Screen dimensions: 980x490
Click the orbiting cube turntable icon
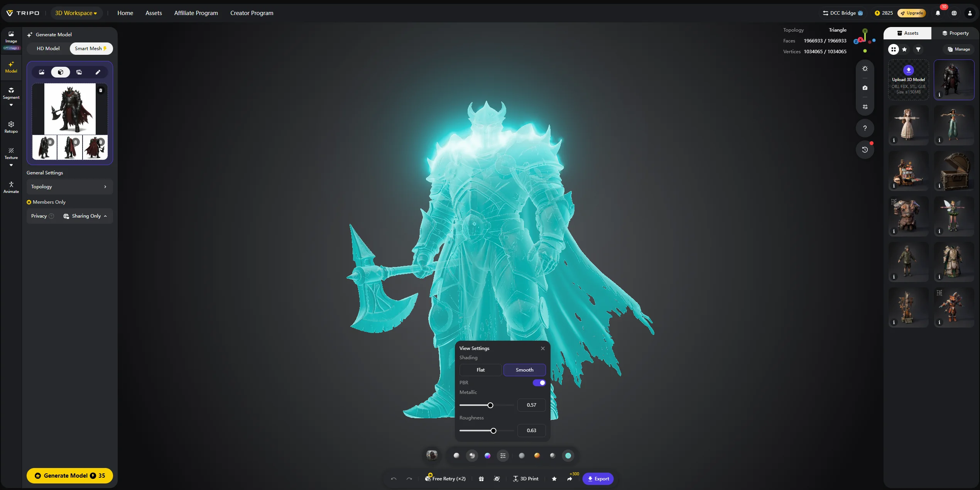tap(497, 479)
